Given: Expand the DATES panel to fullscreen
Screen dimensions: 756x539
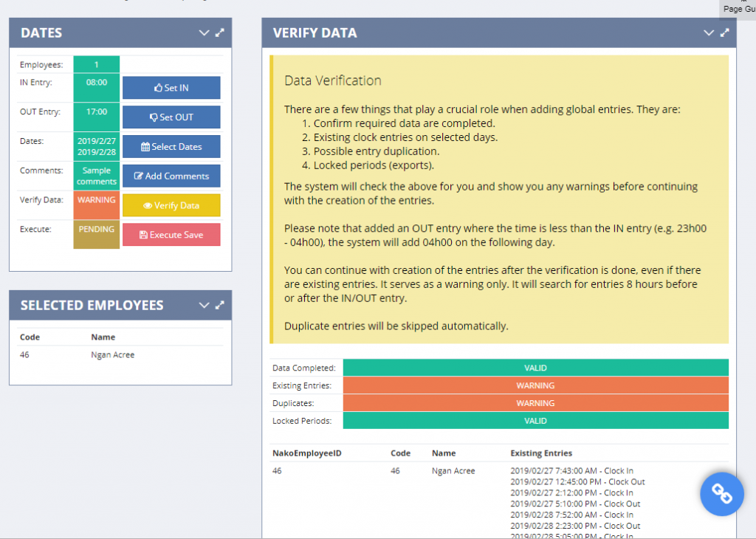Looking at the screenshot, I should 219,32.
